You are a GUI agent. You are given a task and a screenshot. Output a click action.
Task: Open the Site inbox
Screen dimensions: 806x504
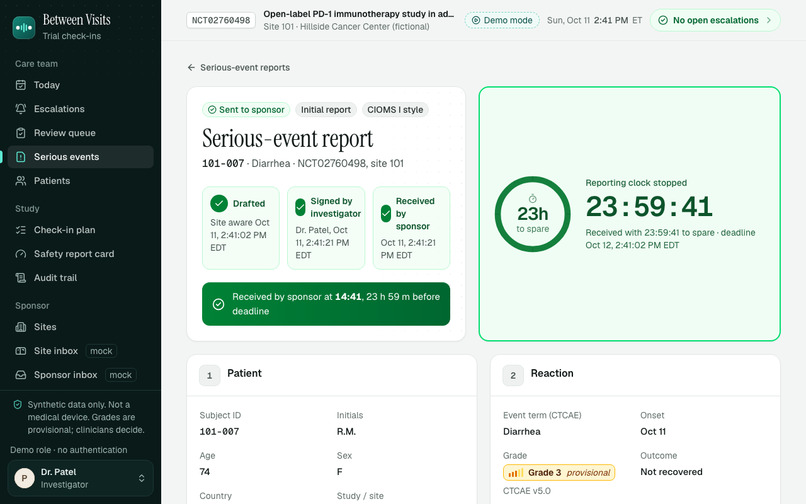tap(80, 351)
